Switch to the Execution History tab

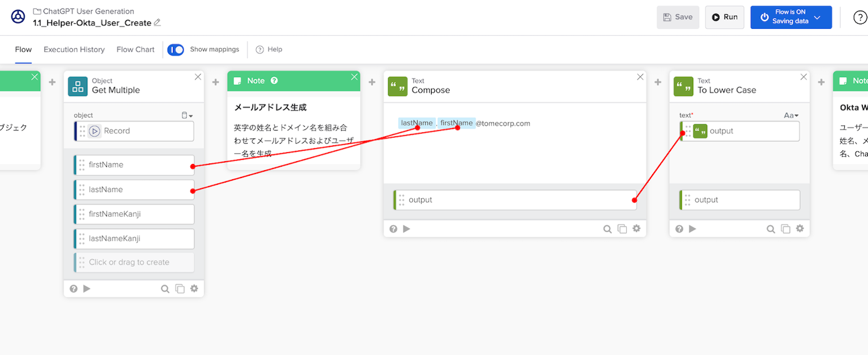point(74,50)
